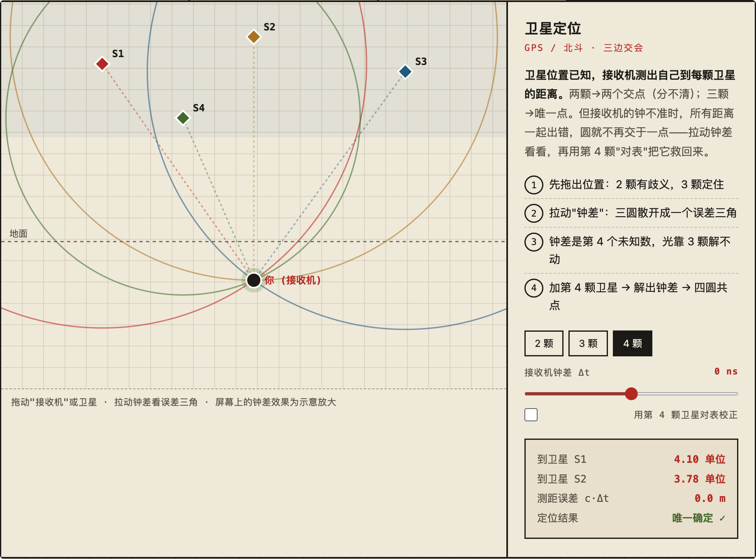Select step 3 circled number
756x559 pixels.
click(x=534, y=242)
